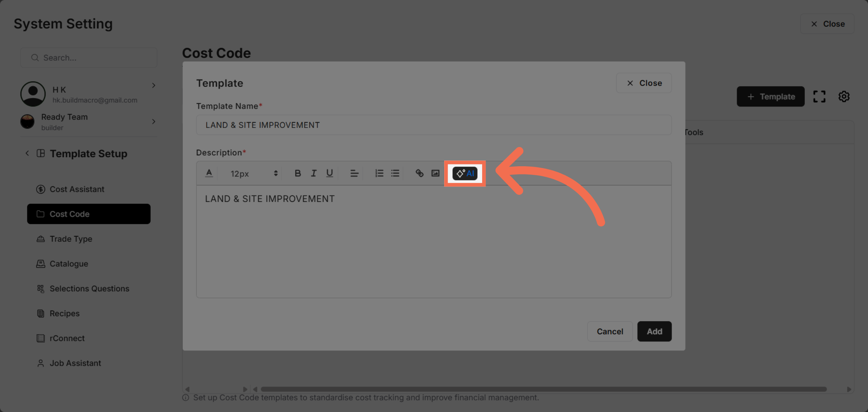The image size is (868, 412).
Task: Click Cancel in the Template dialog
Action: 610,331
